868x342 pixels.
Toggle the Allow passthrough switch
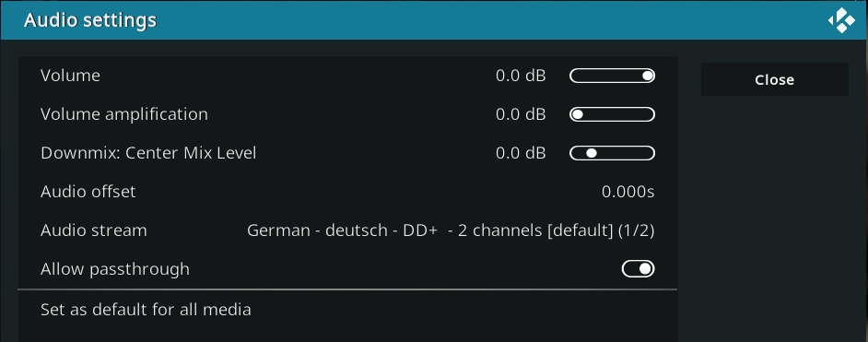click(x=639, y=269)
